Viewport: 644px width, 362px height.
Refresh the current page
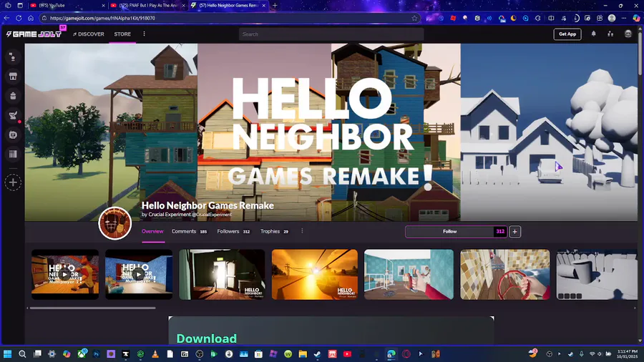tap(19, 18)
